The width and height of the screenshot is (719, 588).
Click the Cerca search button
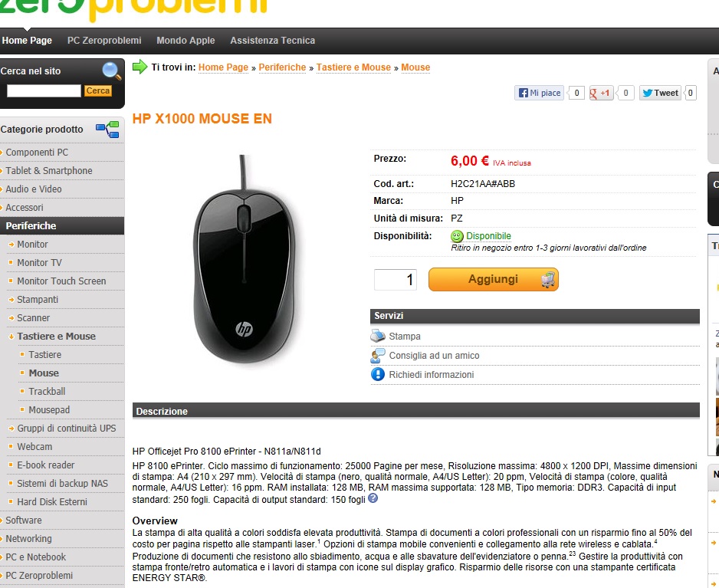tap(97, 90)
